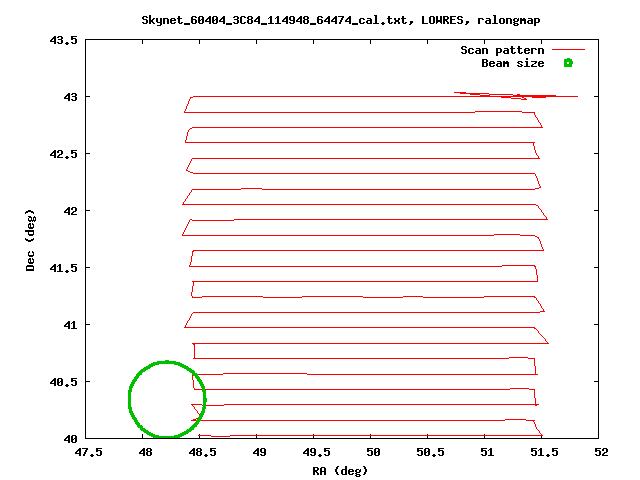This screenshot has height=480, width=640.
Task: Click the y-axis tick label 41
Action: click(x=70, y=325)
